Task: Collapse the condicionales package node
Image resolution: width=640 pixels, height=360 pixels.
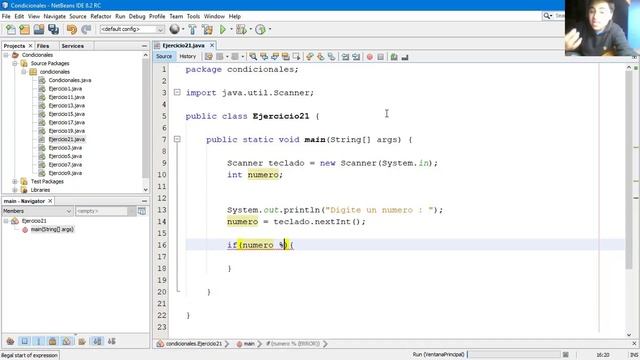Action: [23, 72]
